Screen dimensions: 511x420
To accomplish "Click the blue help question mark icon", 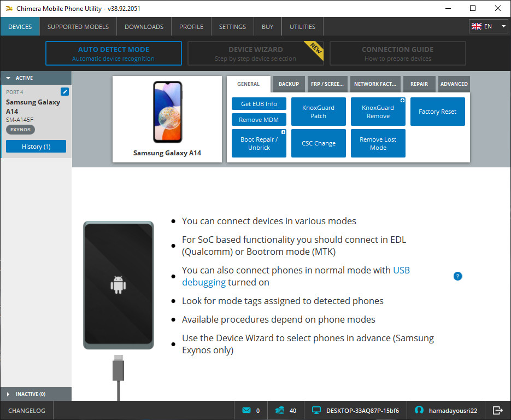I will [x=457, y=276].
